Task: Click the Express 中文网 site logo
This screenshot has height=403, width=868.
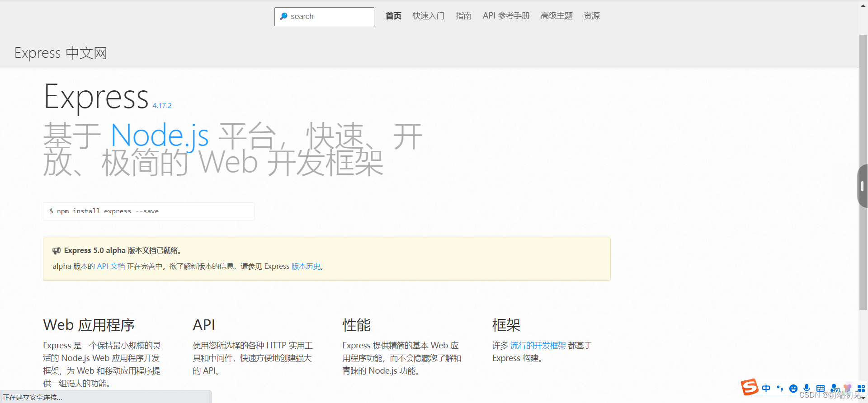Action: 61,53
